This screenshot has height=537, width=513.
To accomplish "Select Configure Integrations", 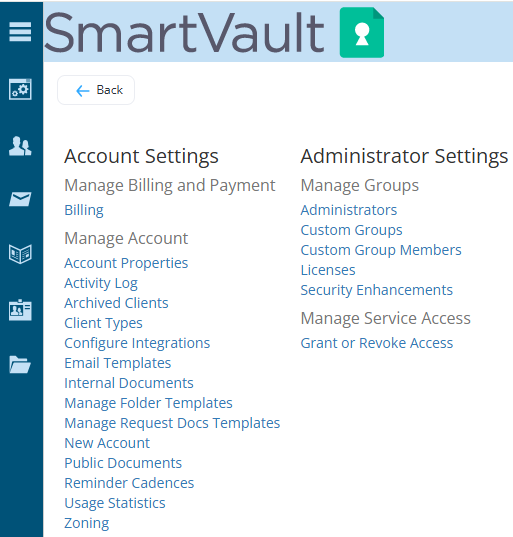I will click(137, 343).
